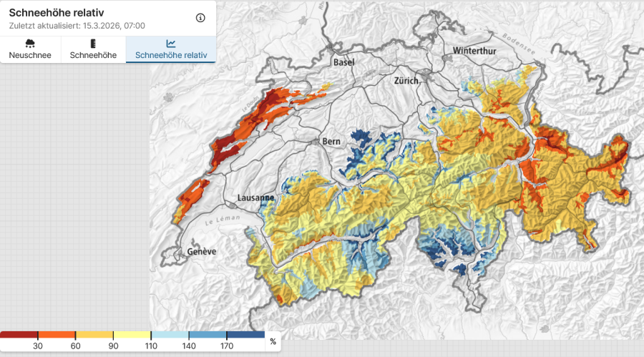Click the Lausanne city label
The width and height of the screenshot is (644, 357).
pos(255,197)
